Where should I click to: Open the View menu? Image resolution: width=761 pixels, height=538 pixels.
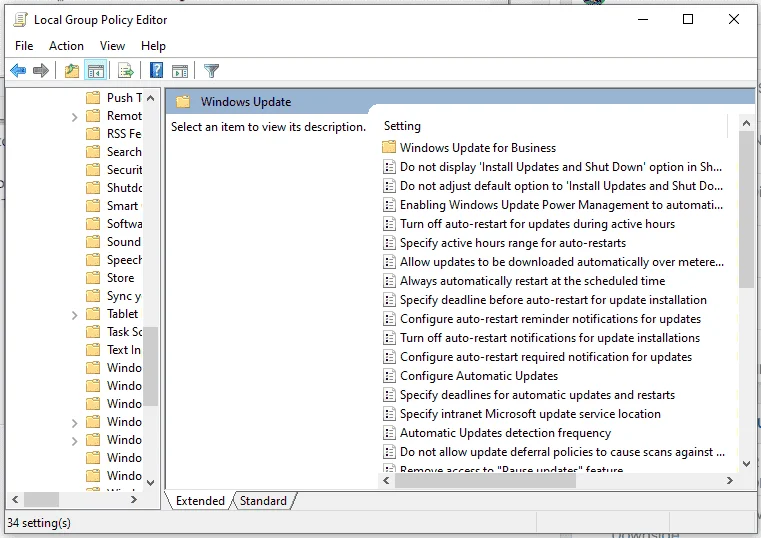click(112, 46)
